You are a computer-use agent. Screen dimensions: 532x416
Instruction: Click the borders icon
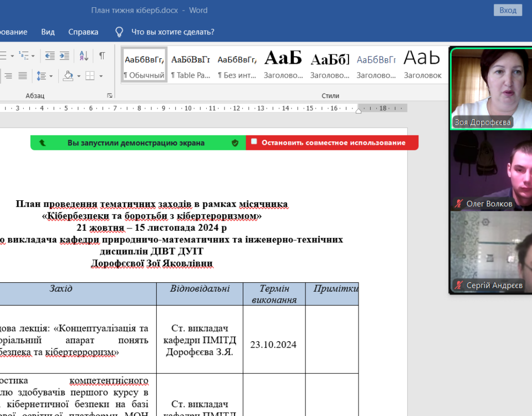pyautogui.click(x=90, y=76)
